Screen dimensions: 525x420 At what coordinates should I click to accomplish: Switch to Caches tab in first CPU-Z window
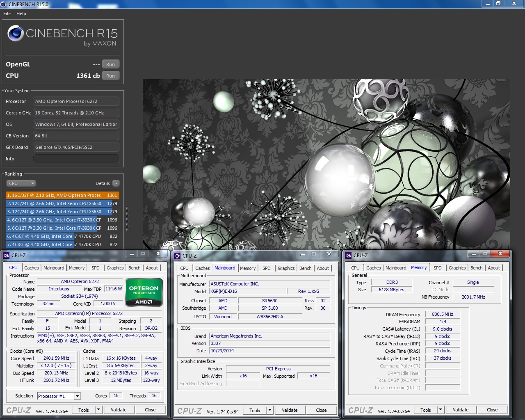(x=32, y=268)
